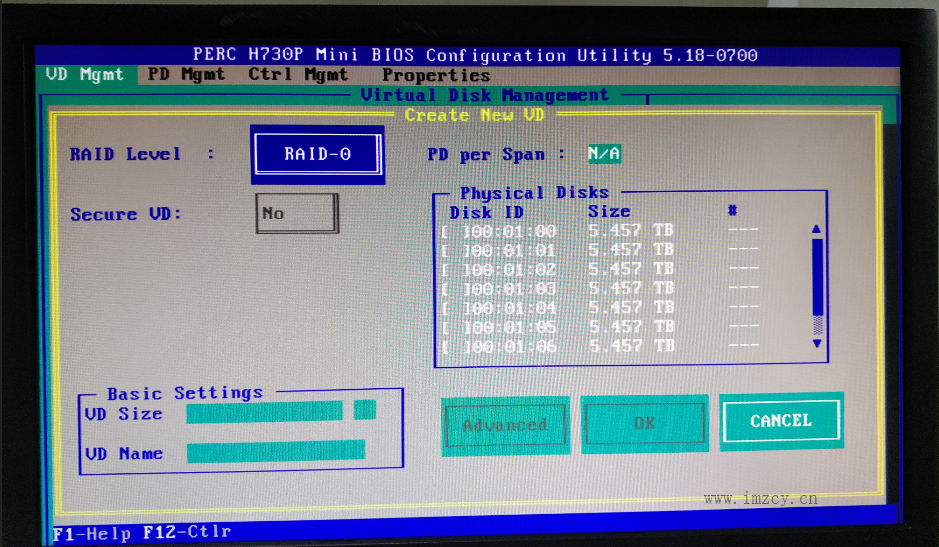Screen dimensions: 939x547
Task: Click the physical disks scroll up arrow
Action: [816, 229]
